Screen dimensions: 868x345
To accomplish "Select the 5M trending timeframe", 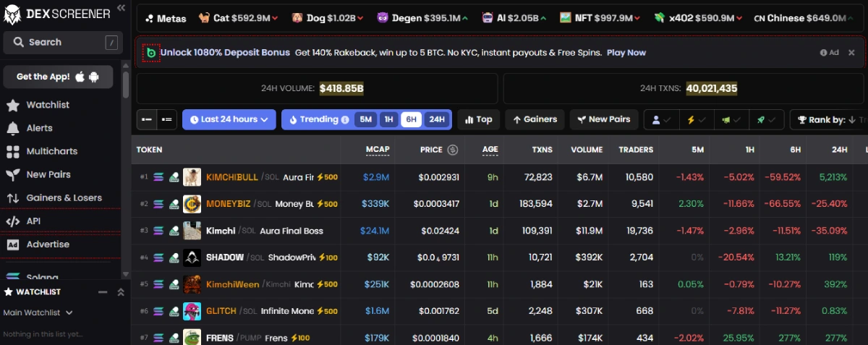I will [x=365, y=119].
